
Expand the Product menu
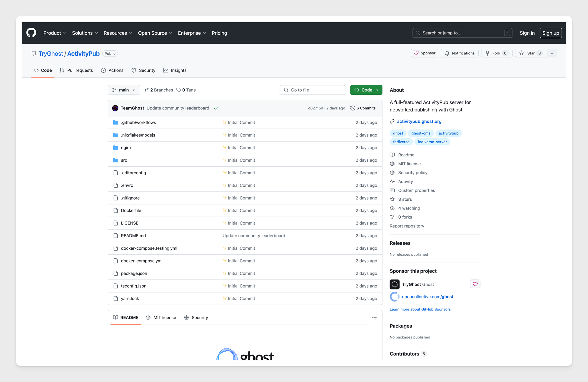coord(55,33)
